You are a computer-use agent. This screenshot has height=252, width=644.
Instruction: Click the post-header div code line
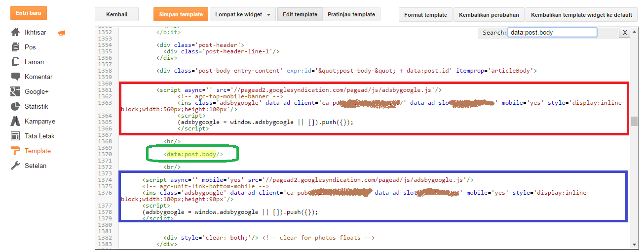click(x=200, y=45)
